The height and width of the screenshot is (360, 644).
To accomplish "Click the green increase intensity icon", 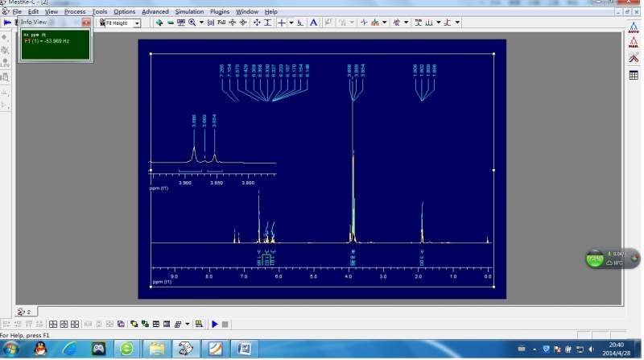I will point(159,23).
